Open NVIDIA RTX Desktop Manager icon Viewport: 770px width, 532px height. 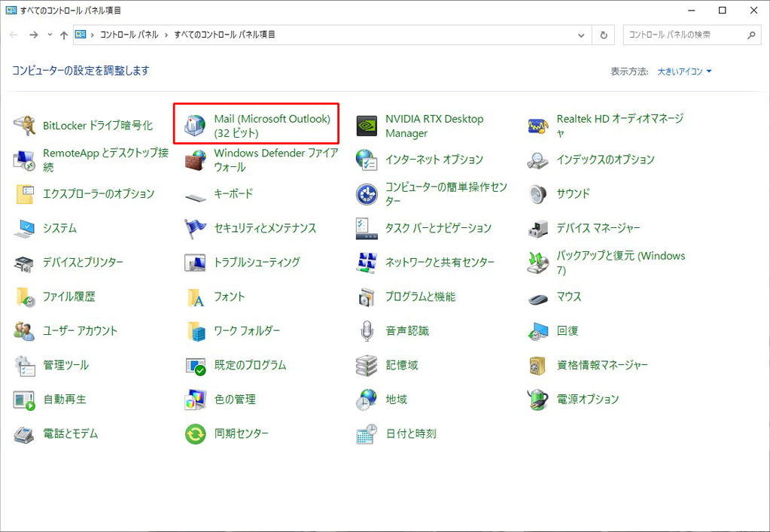[x=367, y=126]
